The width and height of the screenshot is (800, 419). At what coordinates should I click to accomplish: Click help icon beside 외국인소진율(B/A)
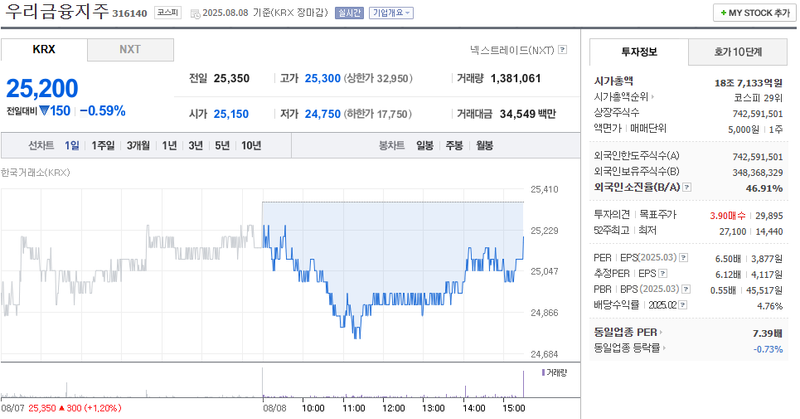pyautogui.click(x=687, y=187)
